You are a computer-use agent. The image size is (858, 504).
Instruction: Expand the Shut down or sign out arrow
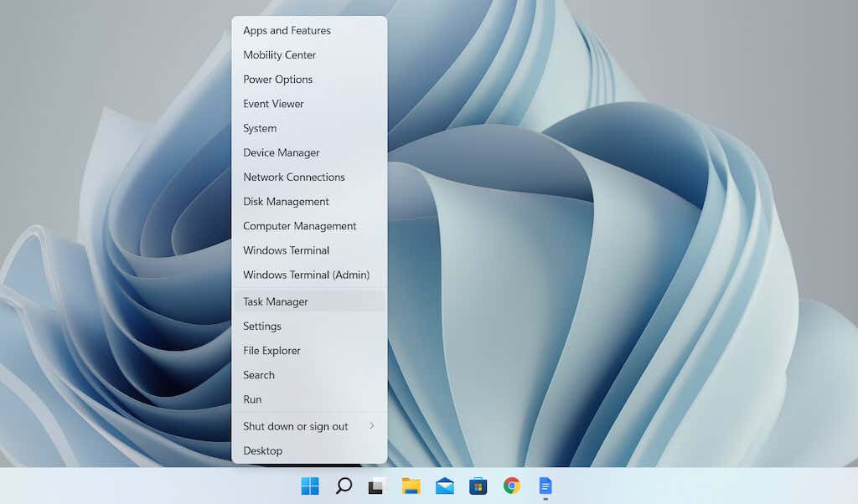pyautogui.click(x=372, y=426)
